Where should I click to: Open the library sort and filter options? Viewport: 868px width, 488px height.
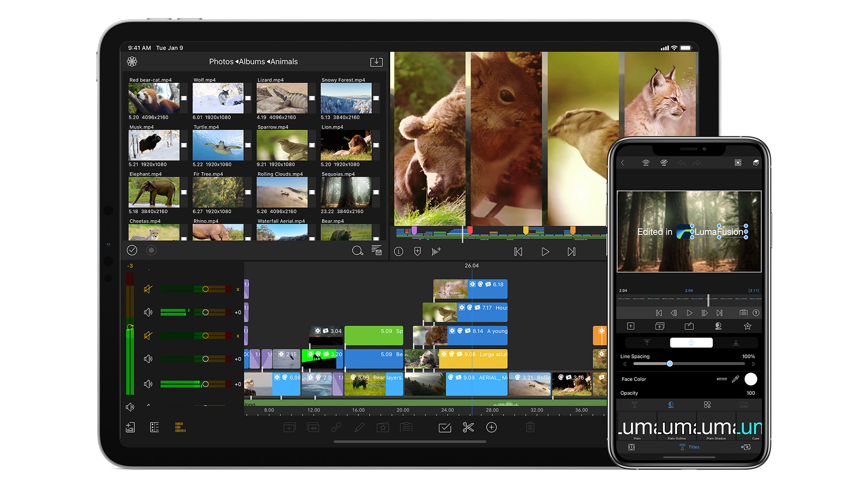coord(376,251)
